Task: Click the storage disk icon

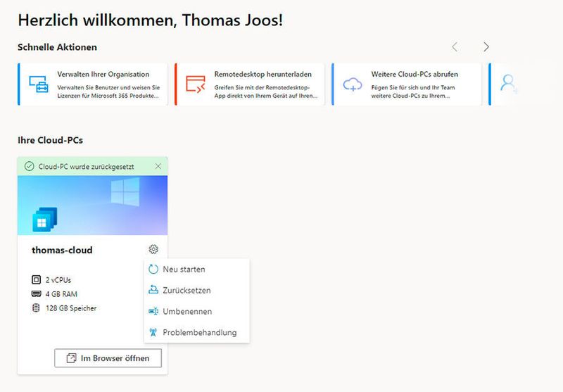Action: pos(36,308)
